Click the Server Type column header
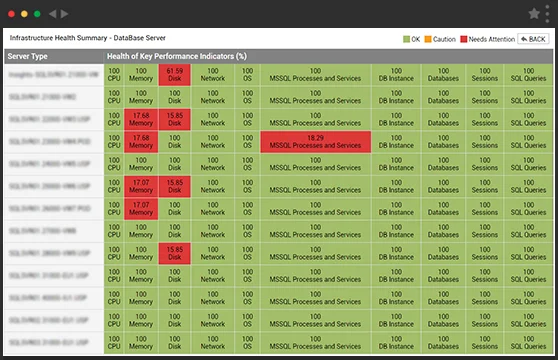This screenshot has width=558, height=360. tap(54, 56)
